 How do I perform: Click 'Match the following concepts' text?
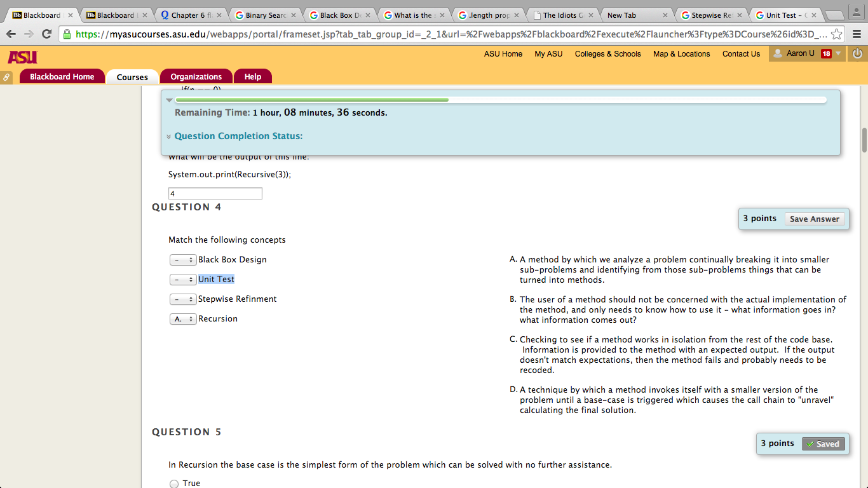pyautogui.click(x=227, y=240)
